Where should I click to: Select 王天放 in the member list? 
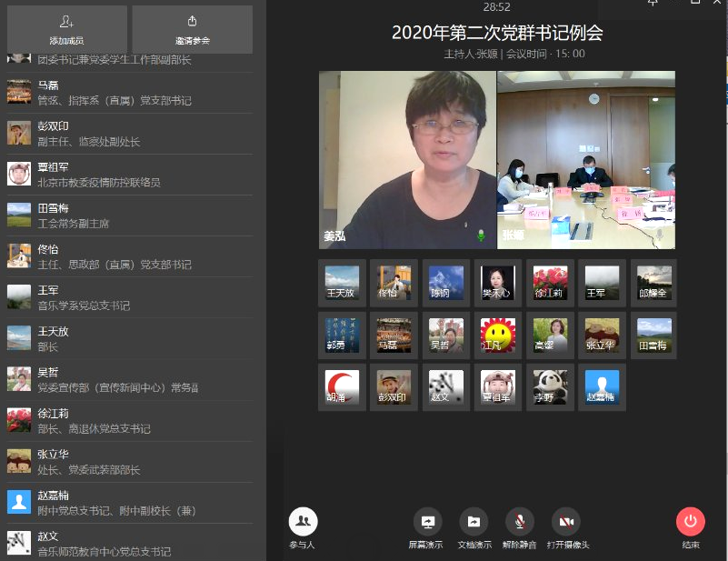click(130, 338)
